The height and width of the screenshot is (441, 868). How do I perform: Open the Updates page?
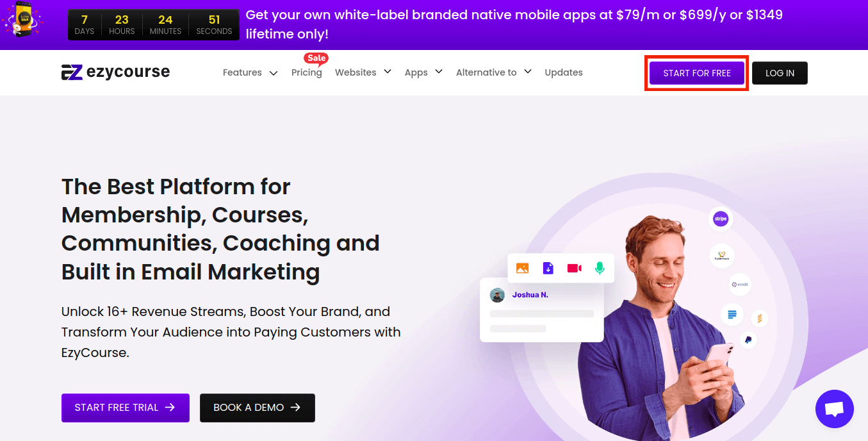pos(564,72)
